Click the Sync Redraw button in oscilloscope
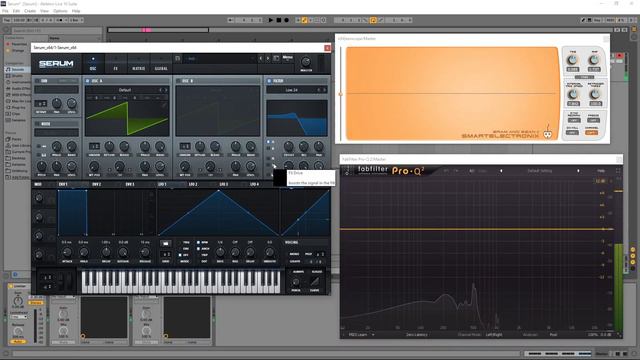Image resolution: width=640 pixels, height=360 pixels. pos(574,120)
